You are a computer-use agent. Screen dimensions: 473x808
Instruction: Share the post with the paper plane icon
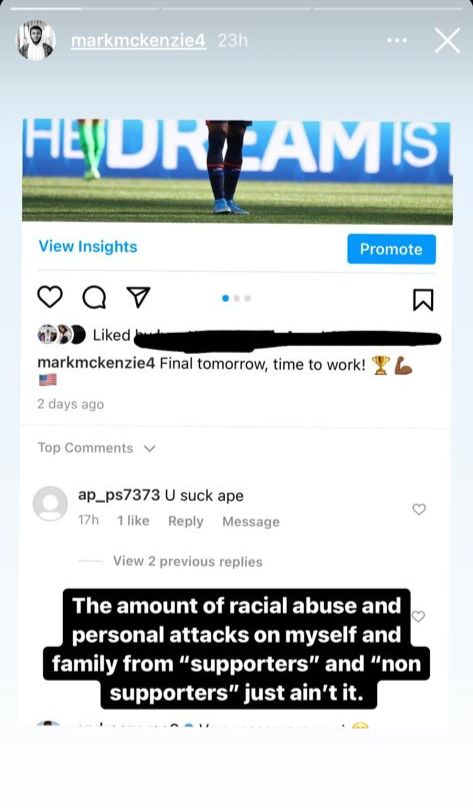click(138, 297)
